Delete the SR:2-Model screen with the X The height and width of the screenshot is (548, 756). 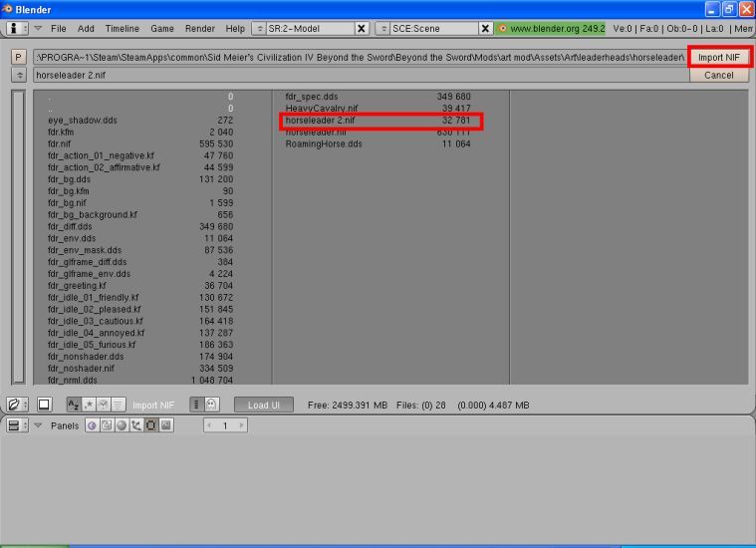click(x=362, y=29)
